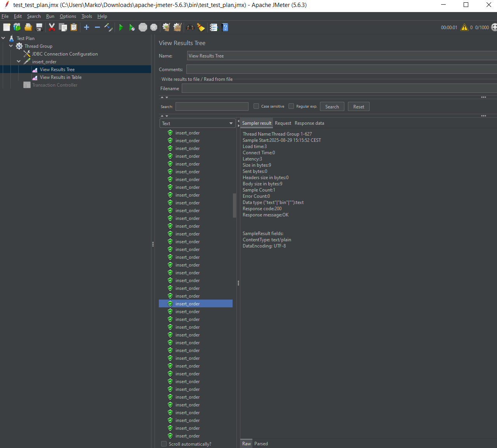Click the Help question mark toolbar icon
Screen dimensions: 497x448
tap(225, 27)
